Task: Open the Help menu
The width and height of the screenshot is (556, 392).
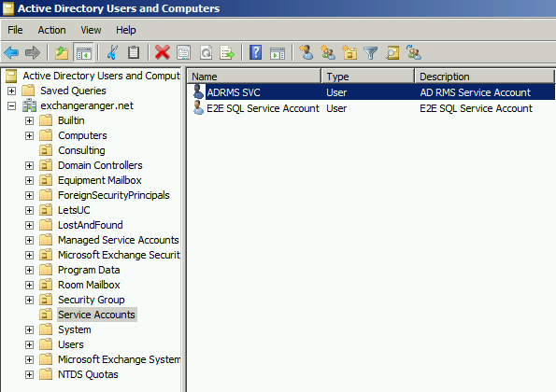Action: pyautogui.click(x=126, y=30)
